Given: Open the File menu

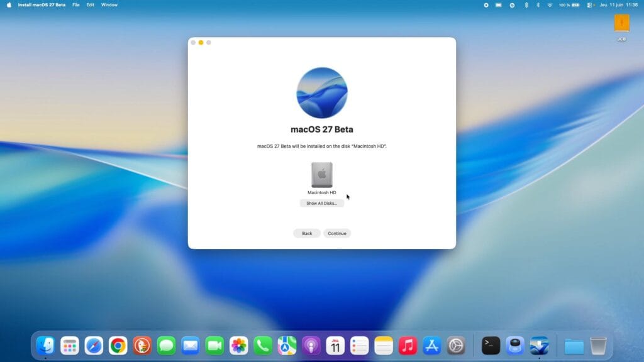Looking at the screenshot, I should (x=76, y=5).
